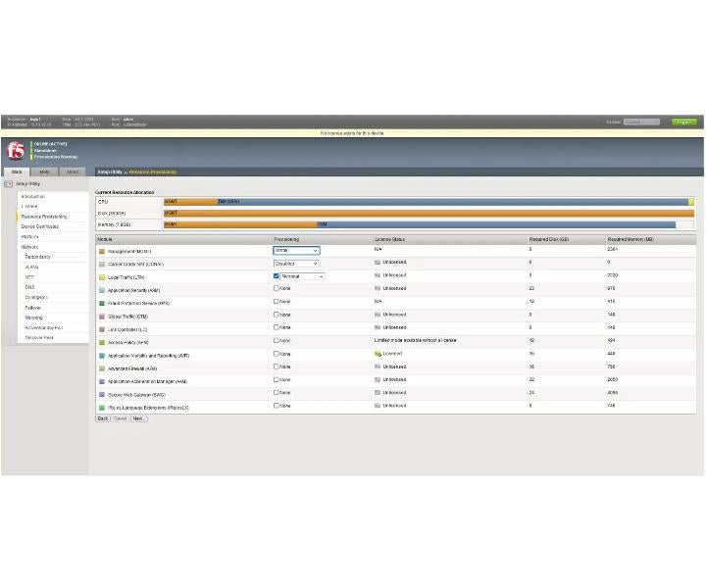
Task: Open the Management provisioning size dropdown
Action: click(296, 250)
